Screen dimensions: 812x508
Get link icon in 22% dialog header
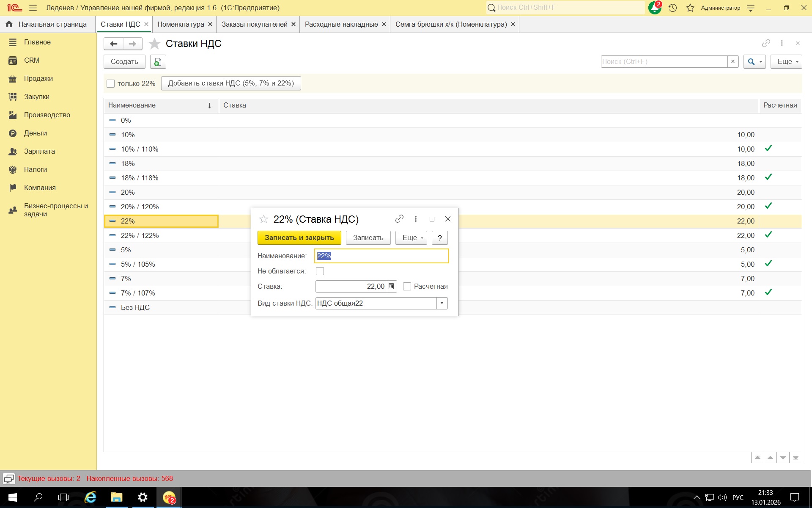pos(399,219)
